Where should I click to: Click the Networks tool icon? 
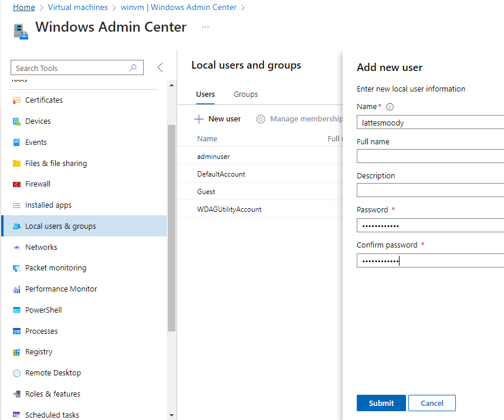16,248
